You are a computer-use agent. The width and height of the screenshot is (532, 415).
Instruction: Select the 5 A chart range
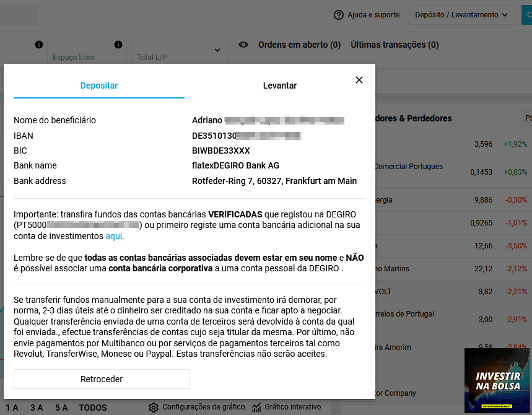click(61, 408)
